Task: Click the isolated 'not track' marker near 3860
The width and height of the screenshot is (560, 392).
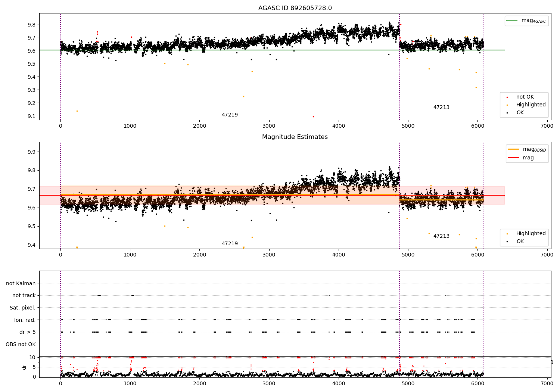Action: tap(329, 295)
